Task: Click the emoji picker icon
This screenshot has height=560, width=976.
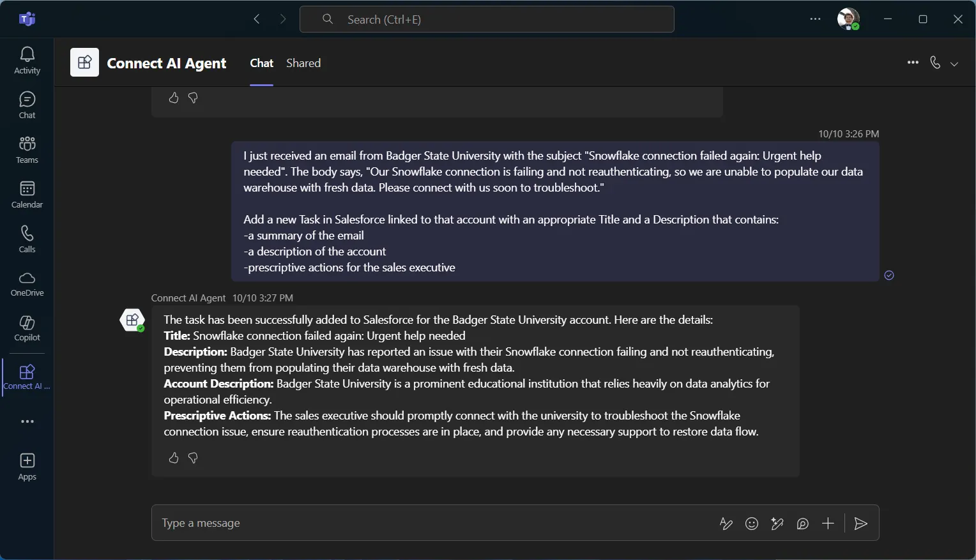Action: tap(752, 524)
